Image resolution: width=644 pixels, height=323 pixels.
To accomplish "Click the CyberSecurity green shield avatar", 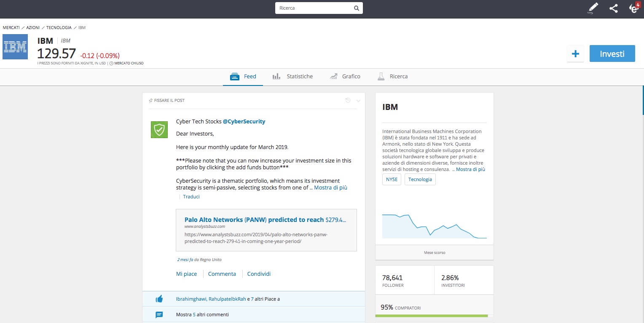I will tap(159, 130).
